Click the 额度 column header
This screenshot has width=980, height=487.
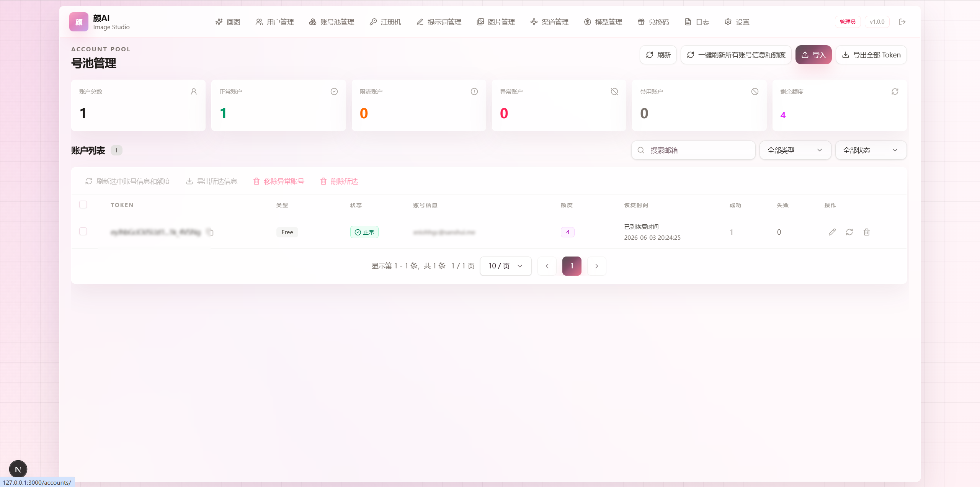(567, 205)
